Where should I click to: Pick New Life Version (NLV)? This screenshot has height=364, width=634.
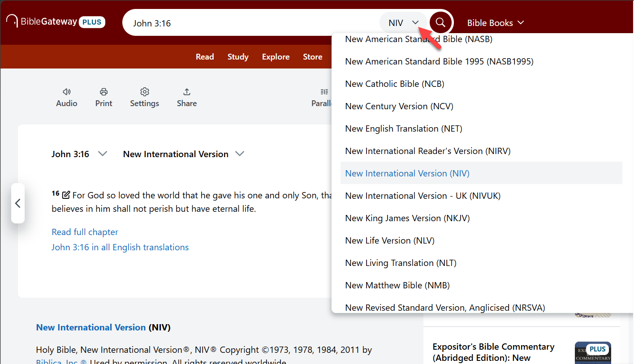(x=481, y=240)
